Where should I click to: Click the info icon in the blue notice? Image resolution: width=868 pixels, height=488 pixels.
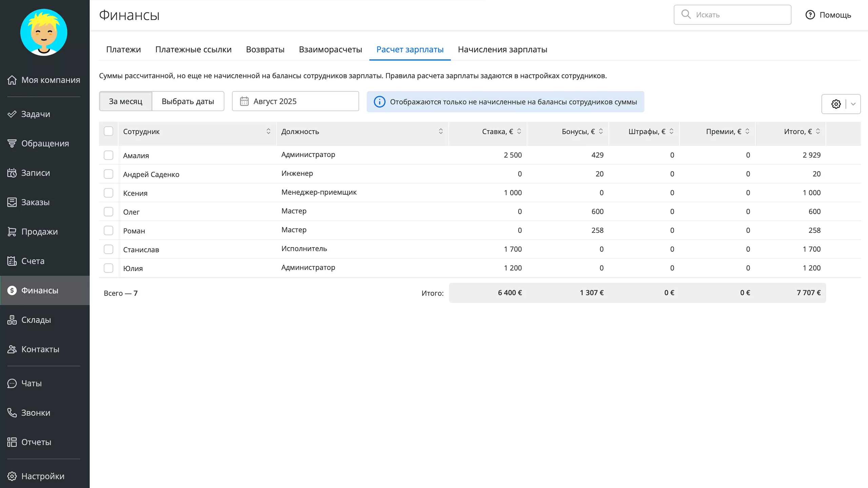click(x=379, y=102)
